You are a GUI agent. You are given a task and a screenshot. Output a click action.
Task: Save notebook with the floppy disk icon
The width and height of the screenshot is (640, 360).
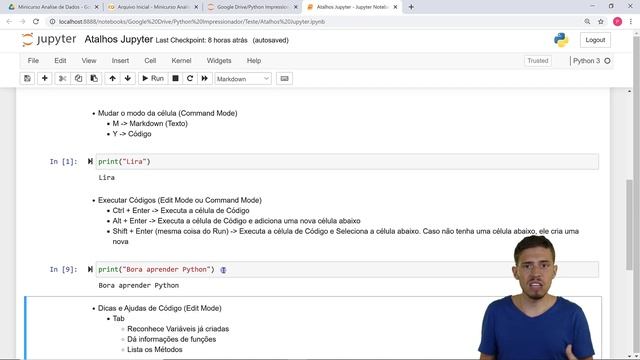(x=27, y=78)
